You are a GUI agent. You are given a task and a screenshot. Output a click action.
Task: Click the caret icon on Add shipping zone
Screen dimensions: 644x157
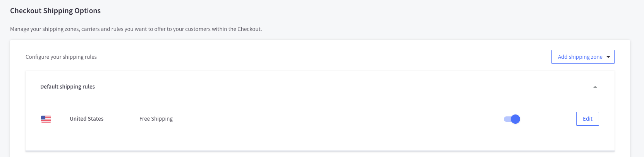[608, 57]
